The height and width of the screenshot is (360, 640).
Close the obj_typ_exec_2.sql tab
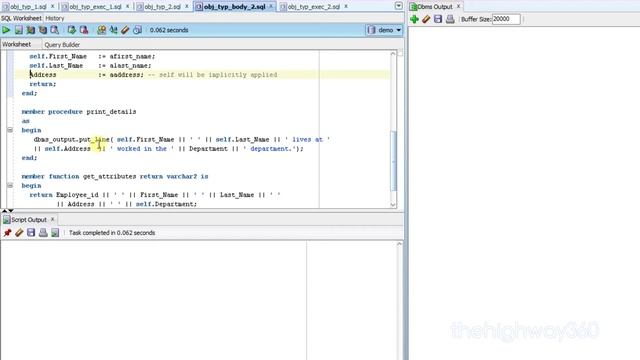pyautogui.click(x=346, y=7)
